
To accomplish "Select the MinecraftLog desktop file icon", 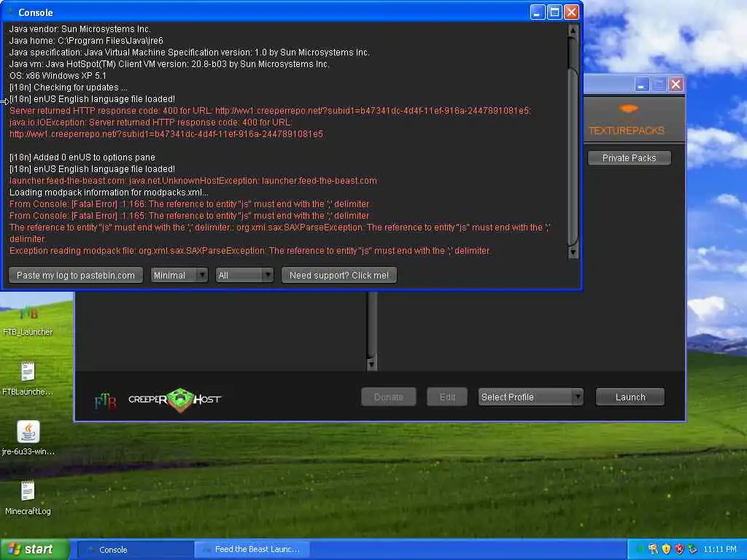I will tap(28, 498).
